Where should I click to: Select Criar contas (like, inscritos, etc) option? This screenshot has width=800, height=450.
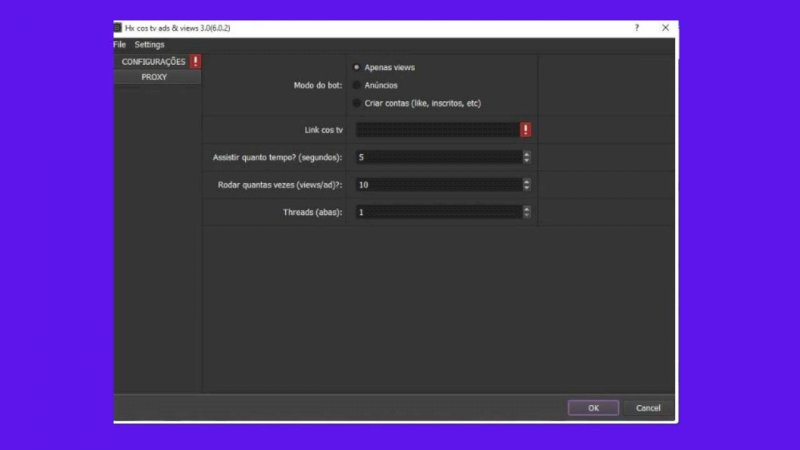coord(357,103)
